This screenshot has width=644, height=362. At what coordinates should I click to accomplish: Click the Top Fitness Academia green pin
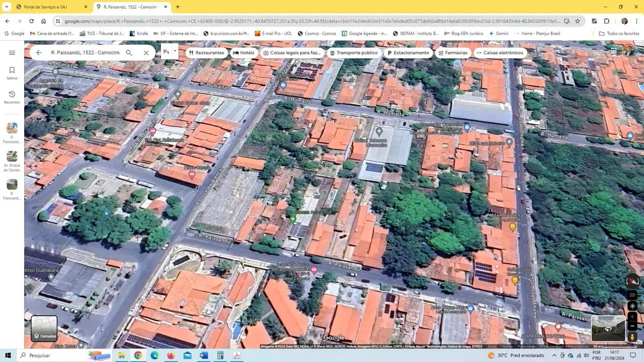click(x=293, y=219)
